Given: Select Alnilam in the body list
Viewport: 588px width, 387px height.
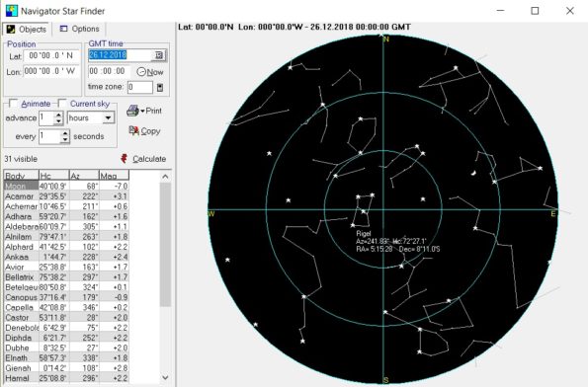Looking at the screenshot, I should click(x=66, y=236).
